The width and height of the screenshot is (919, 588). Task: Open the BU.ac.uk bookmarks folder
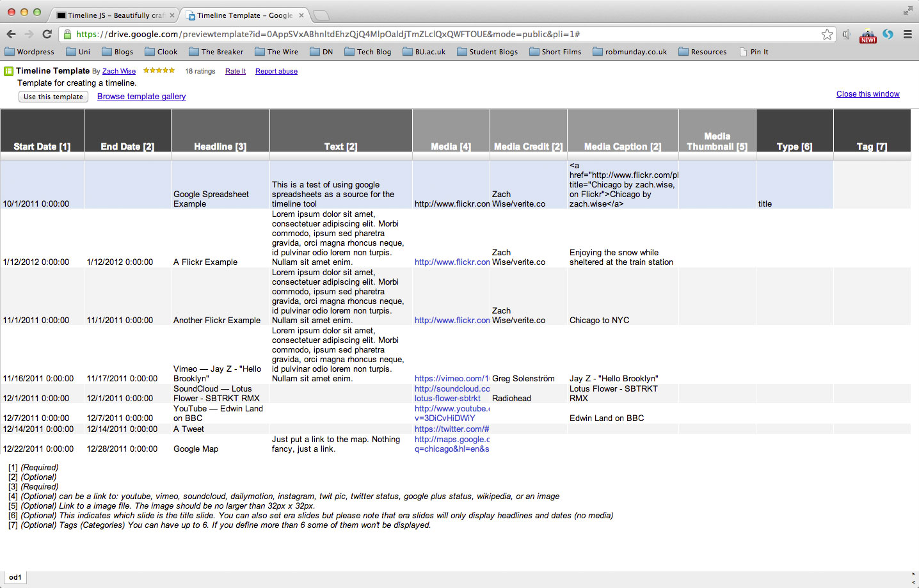tap(424, 52)
